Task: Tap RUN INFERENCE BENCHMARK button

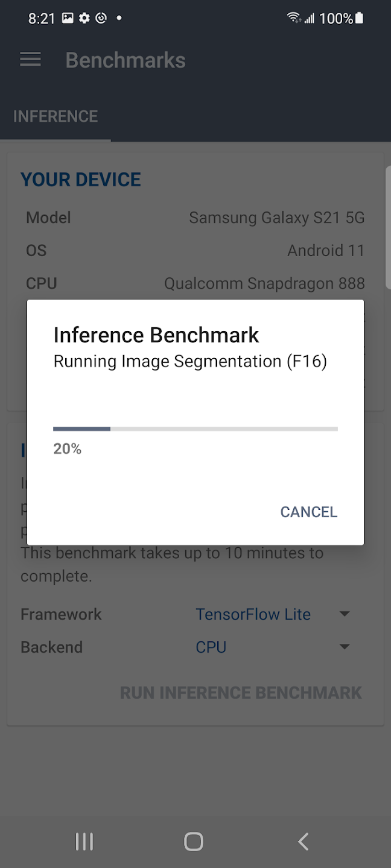Action: click(x=241, y=693)
